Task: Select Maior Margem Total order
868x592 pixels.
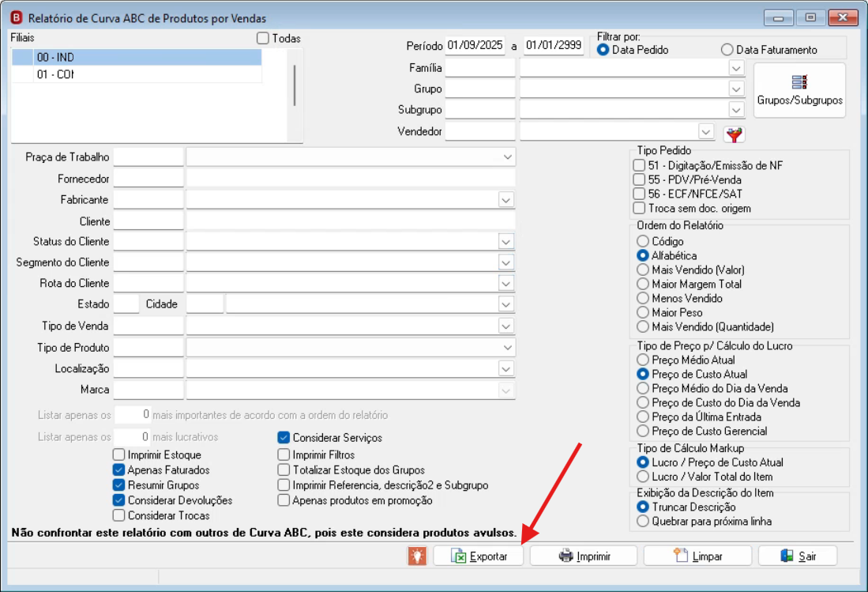Action: pos(643,284)
